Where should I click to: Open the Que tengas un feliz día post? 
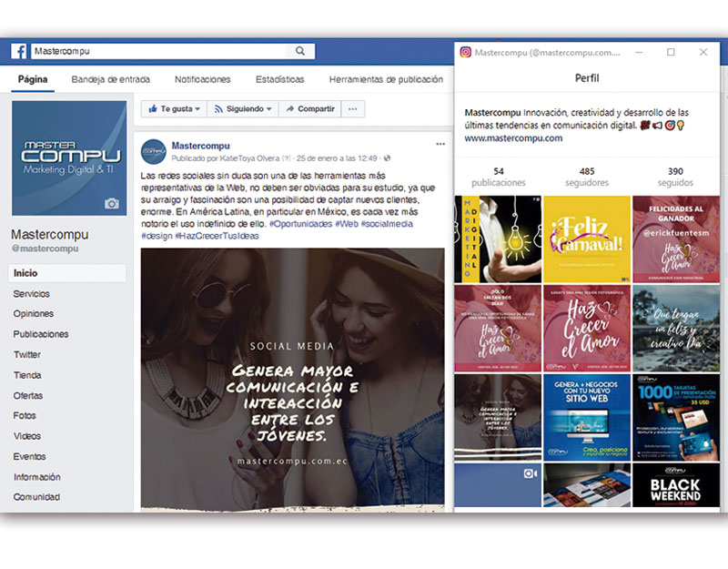tap(676, 329)
